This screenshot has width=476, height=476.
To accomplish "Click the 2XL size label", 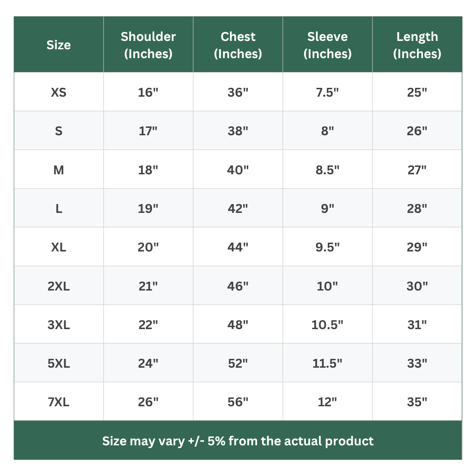I will (59, 286).
